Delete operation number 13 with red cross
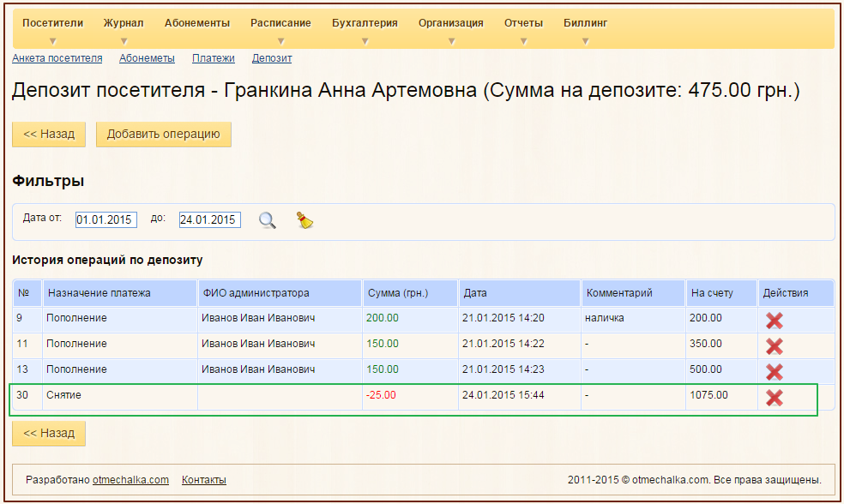This screenshot has height=504, width=844. pos(774,372)
